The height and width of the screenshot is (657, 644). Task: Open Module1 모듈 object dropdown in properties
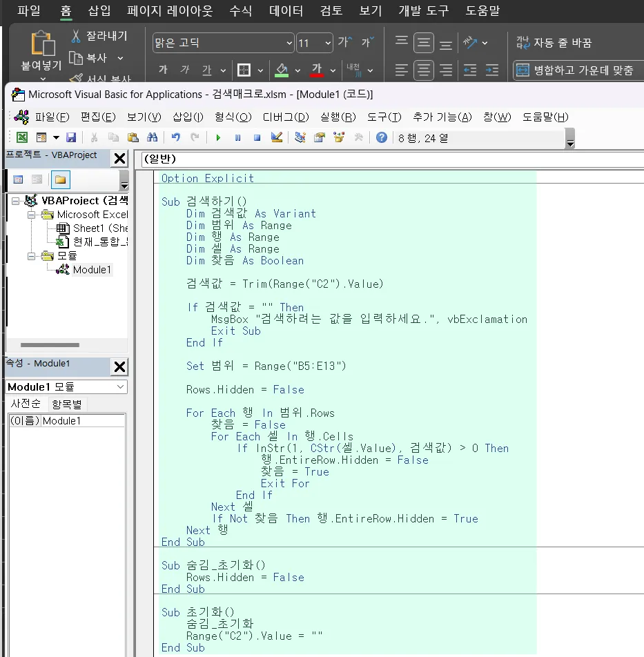(120, 386)
